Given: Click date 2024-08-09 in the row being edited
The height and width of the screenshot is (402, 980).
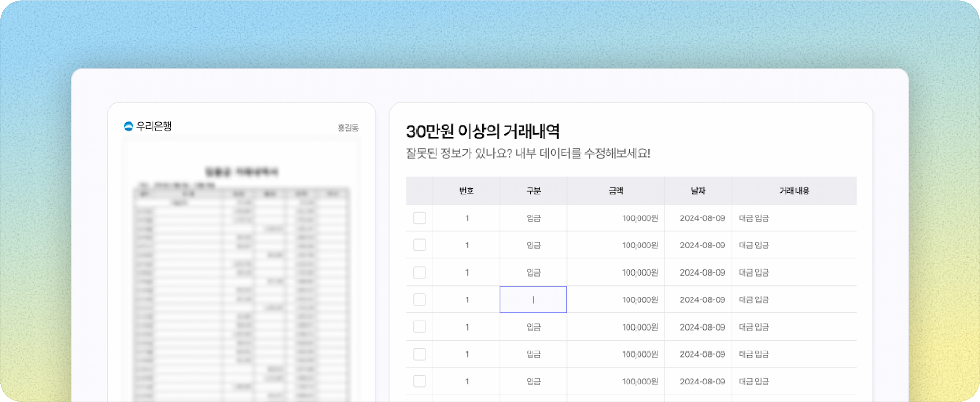Looking at the screenshot, I should 703,300.
